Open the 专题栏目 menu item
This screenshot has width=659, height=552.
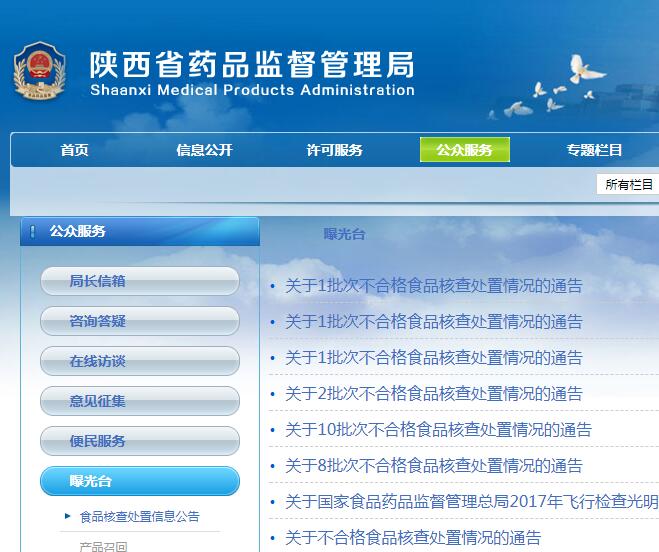pos(594,150)
